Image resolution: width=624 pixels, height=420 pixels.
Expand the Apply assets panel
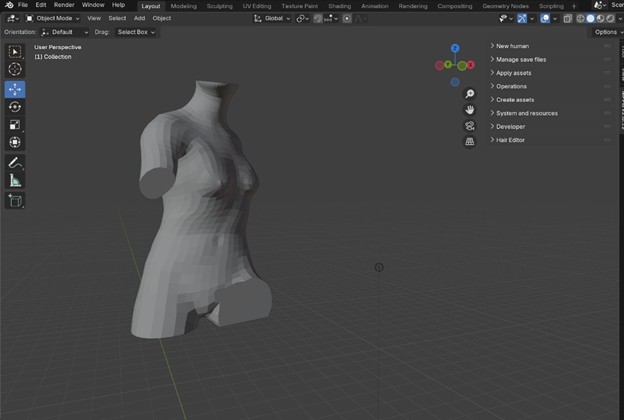tap(513, 73)
